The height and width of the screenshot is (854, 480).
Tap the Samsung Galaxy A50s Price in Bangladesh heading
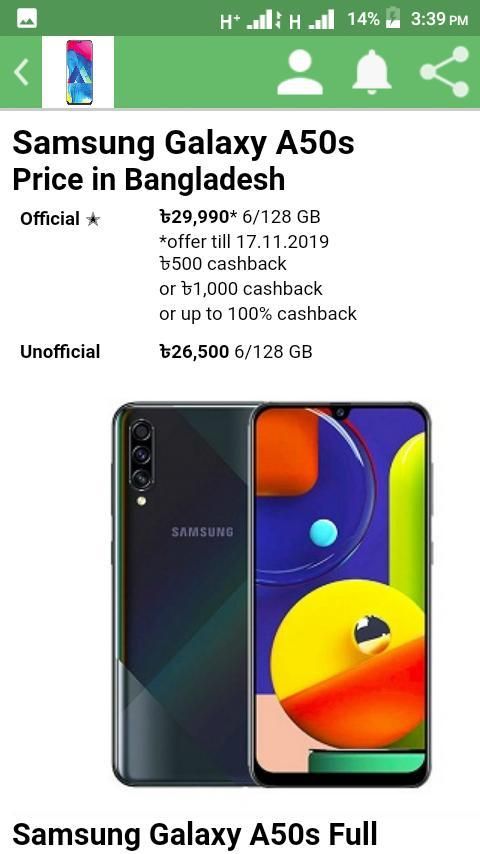pyautogui.click(x=184, y=161)
